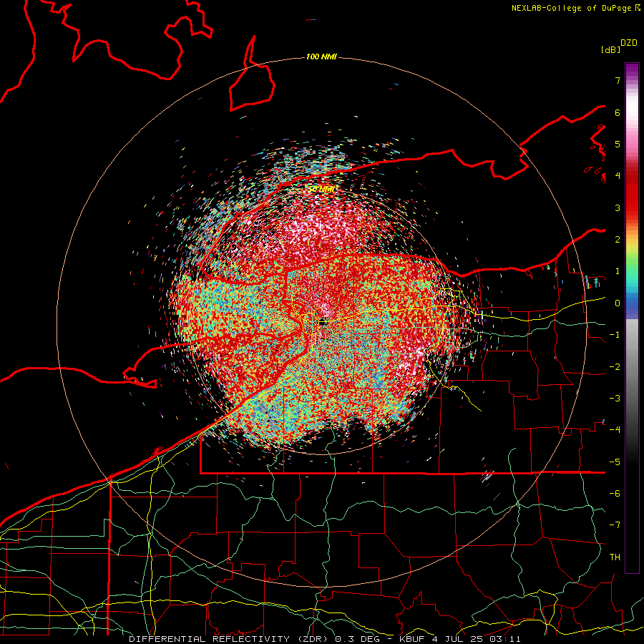
Task: Click the KBUF radar site marker at center
Action: (322, 323)
